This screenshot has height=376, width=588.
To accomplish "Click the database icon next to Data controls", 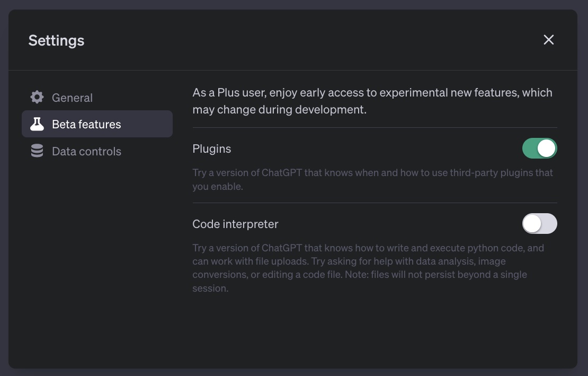I will (37, 151).
